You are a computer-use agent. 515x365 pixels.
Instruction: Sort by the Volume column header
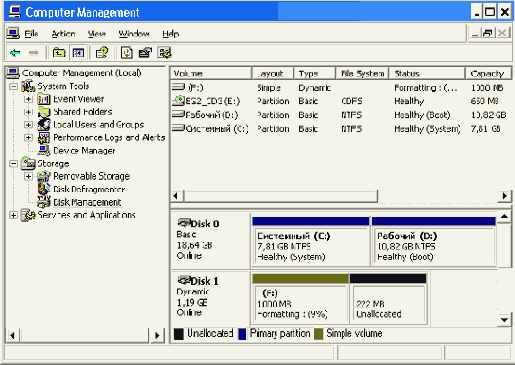211,73
